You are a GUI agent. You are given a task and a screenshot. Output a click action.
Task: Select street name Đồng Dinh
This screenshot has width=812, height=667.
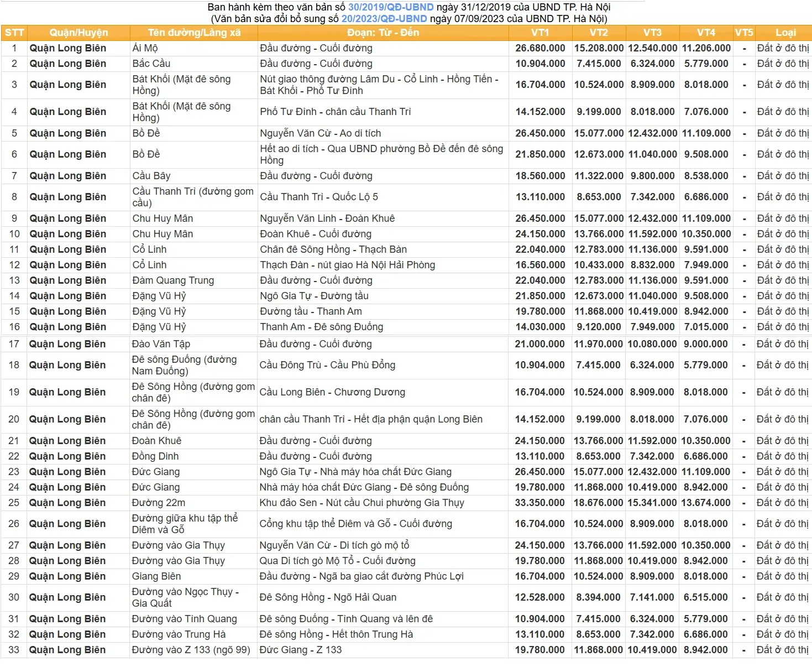point(155,456)
